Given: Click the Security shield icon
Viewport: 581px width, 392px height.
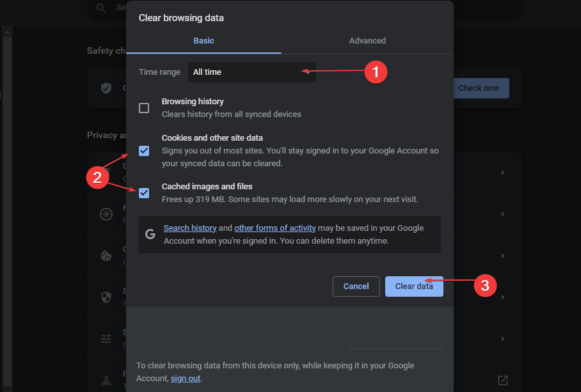Looking at the screenshot, I should (106, 297).
